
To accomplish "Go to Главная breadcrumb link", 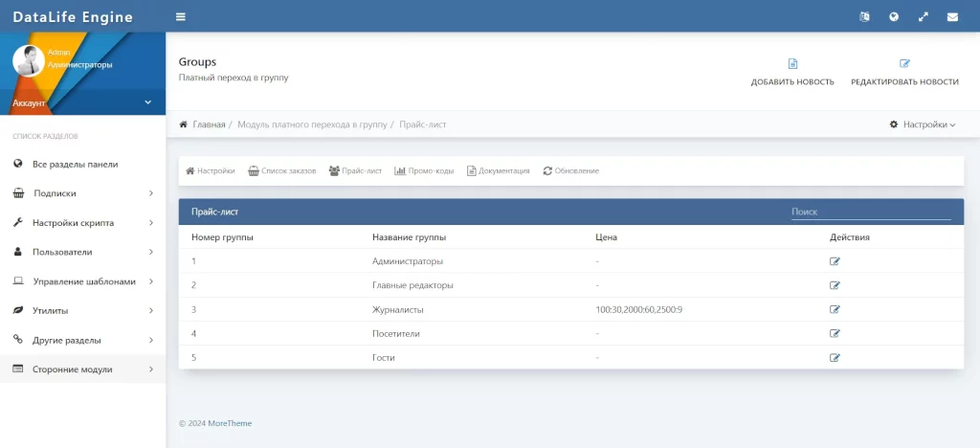I will (x=209, y=124).
